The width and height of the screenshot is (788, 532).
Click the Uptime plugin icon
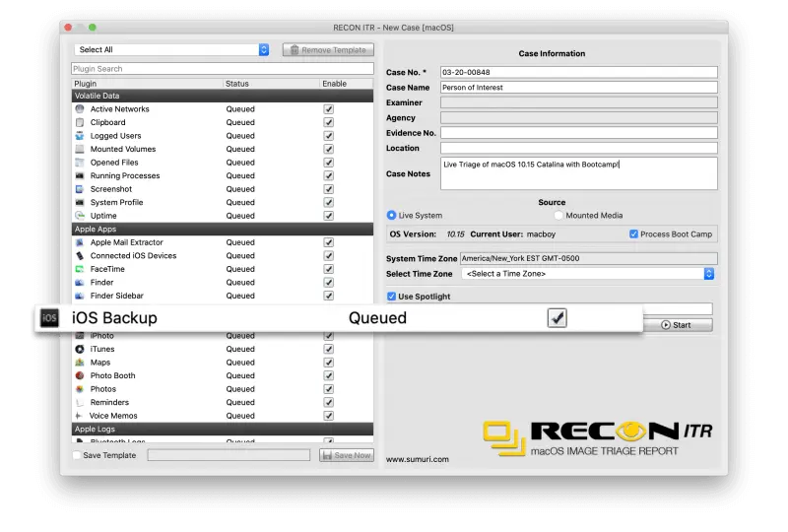pyautogui.click(x=80, y=216)
